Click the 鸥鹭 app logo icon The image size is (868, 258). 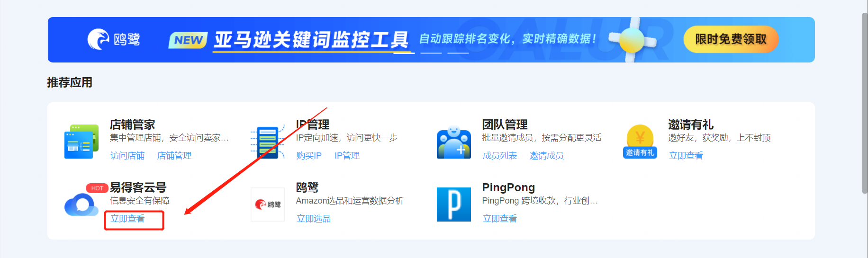(267, 204)
